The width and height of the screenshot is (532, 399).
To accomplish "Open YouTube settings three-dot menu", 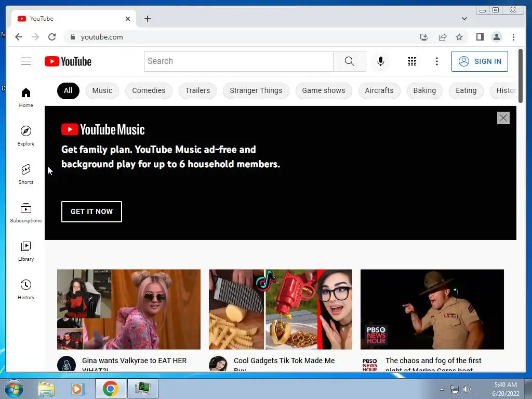I will [436, 61].
